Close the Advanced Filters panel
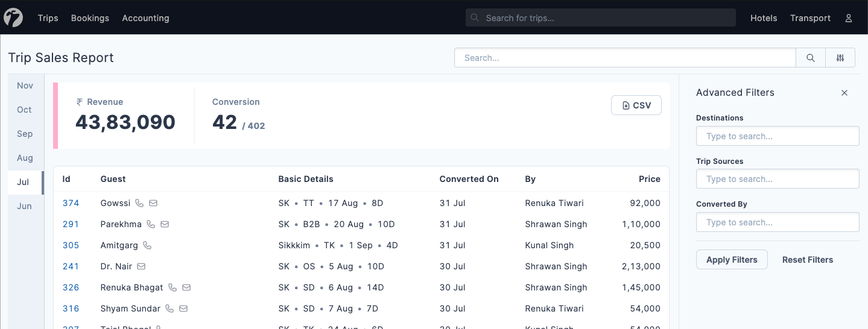 pos(844,93)
